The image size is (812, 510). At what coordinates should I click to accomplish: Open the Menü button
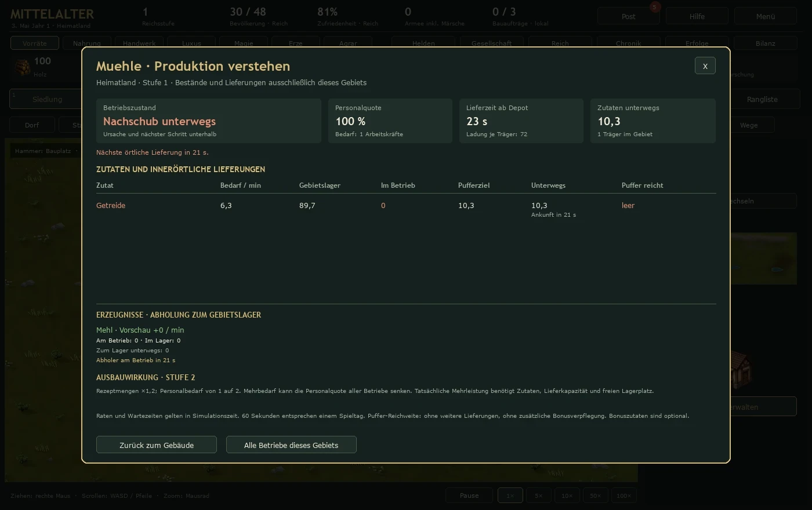(x=766, y=16)
